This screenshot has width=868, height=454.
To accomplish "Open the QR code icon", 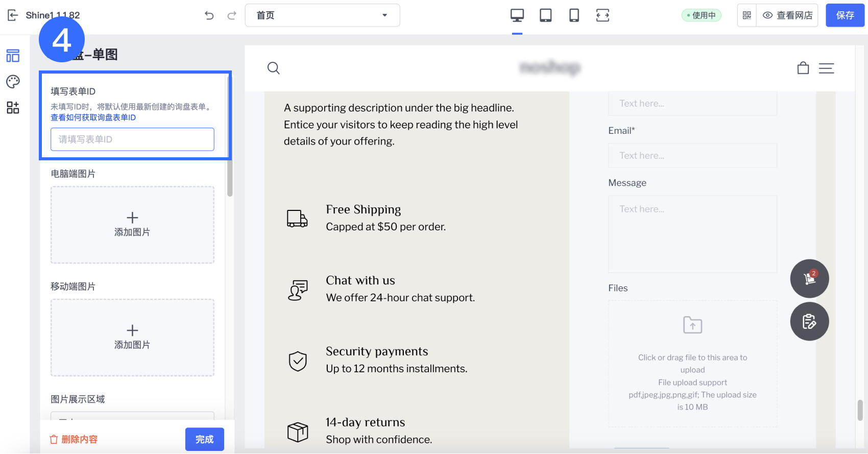I will click(x=747, y=15).
